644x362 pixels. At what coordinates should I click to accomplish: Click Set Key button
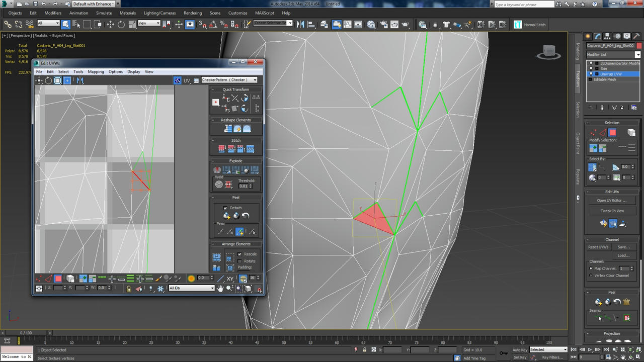pyautogui.click(x=520, y=357)
